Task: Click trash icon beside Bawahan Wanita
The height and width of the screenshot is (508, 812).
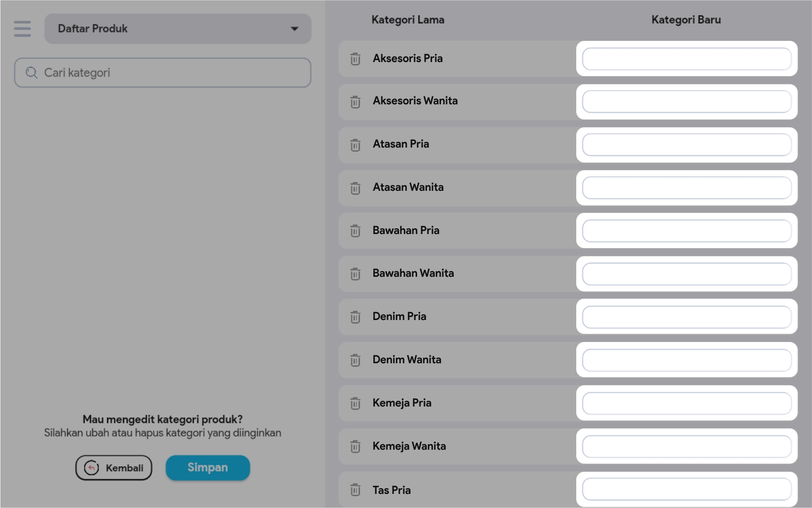Action: pyautogui.click(x=356, y=274)
